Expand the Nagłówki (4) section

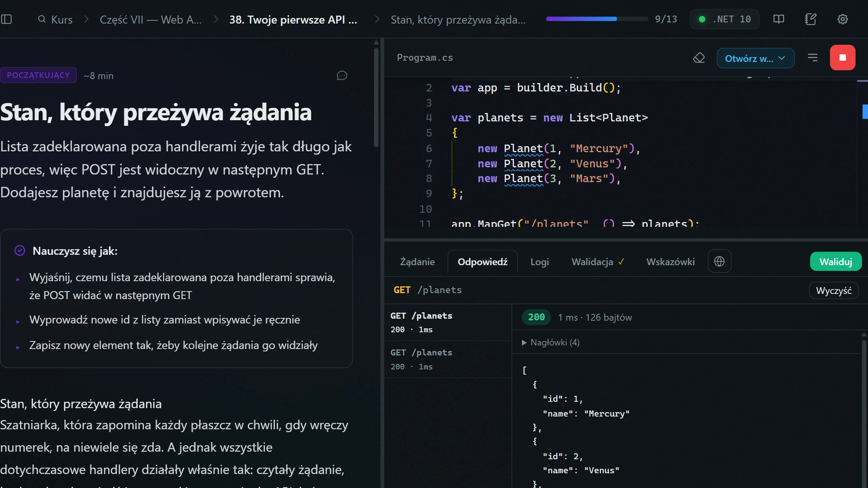pos(550,342)
